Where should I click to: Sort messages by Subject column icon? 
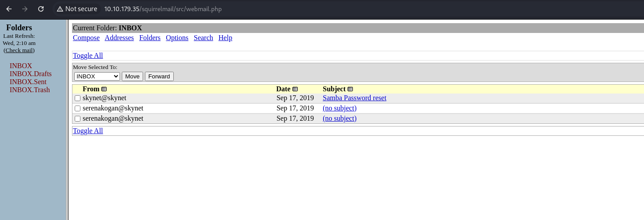[350, 89]
